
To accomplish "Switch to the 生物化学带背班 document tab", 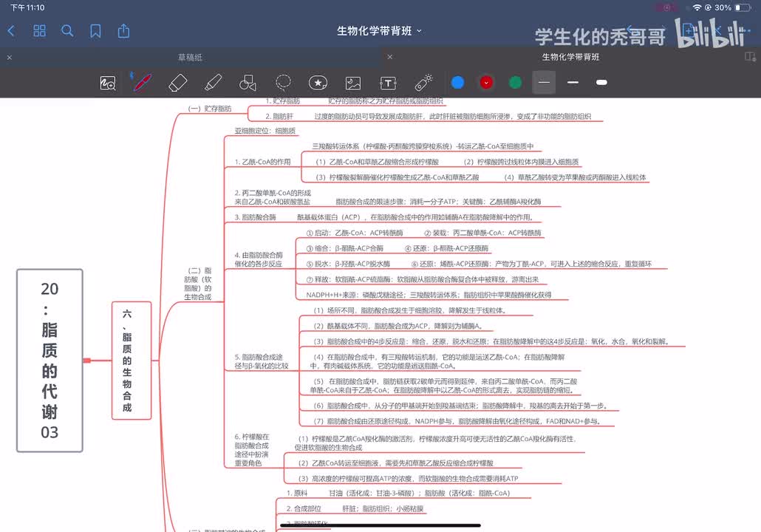I will click(x=570, y=57).
